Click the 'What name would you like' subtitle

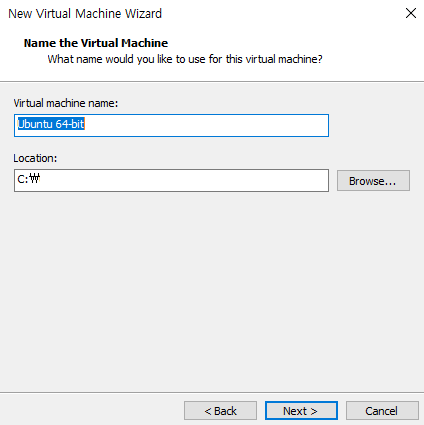coord(185,59)
